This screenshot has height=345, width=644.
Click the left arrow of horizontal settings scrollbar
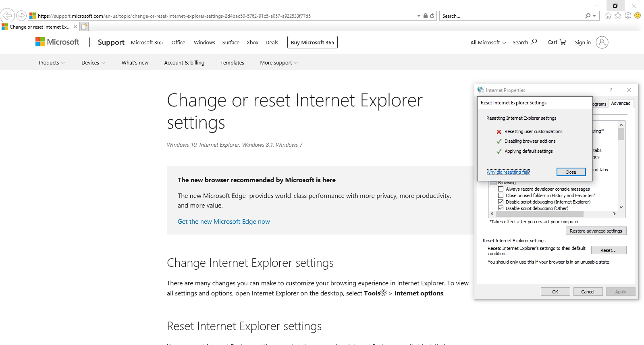492,214
